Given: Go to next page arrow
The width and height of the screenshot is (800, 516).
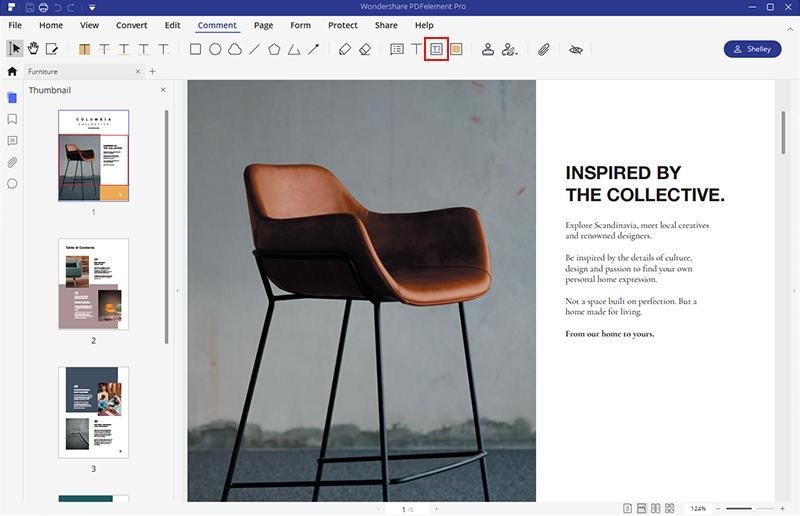Looking at the screenshot, I should (436, 509).
